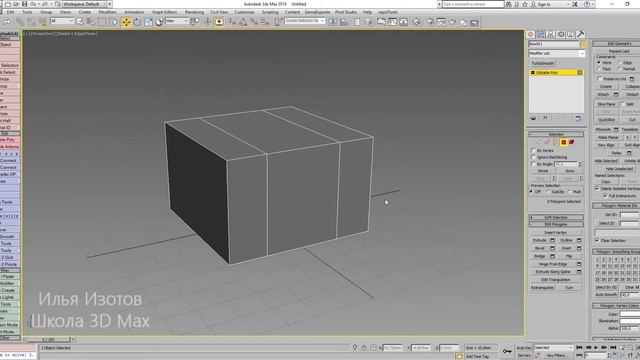640x360 pixels.
Task: Click Play Animation button
Action: (596, 347)
